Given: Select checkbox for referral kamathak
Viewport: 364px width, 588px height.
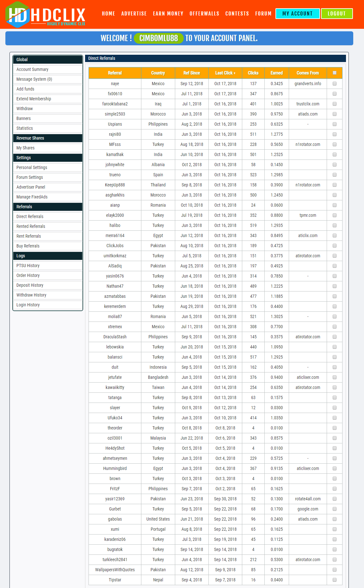Looking at the screenshot, I should pyautogui.click(x=335, y=154).
